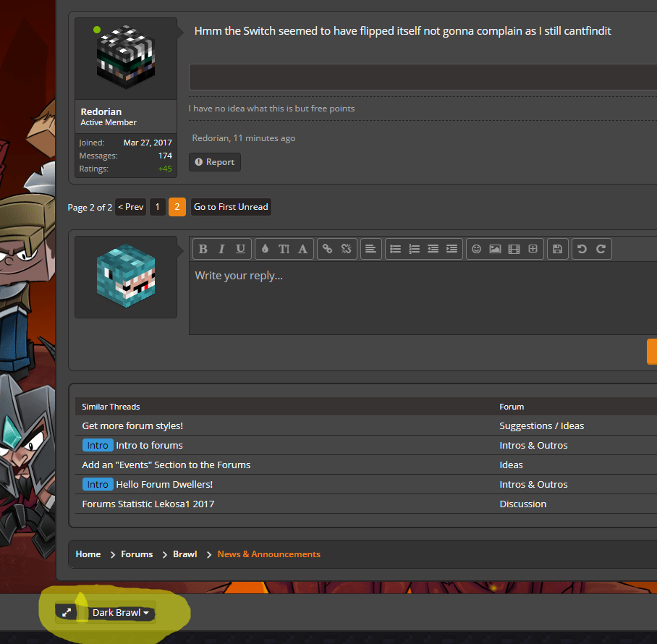Viewport: 657px width, 644px height.
Task: Insert an ordered numbered list
Action: point(414,249)
